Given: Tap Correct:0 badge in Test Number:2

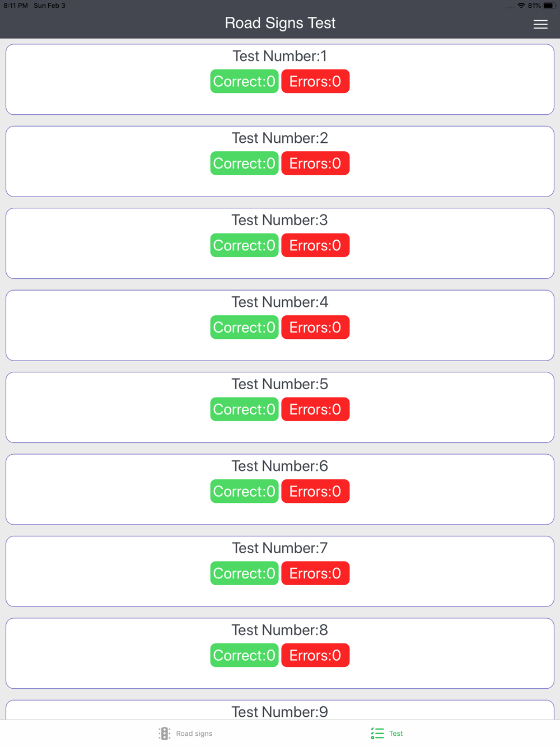Looking at the screenshot, I should (244, 164).
